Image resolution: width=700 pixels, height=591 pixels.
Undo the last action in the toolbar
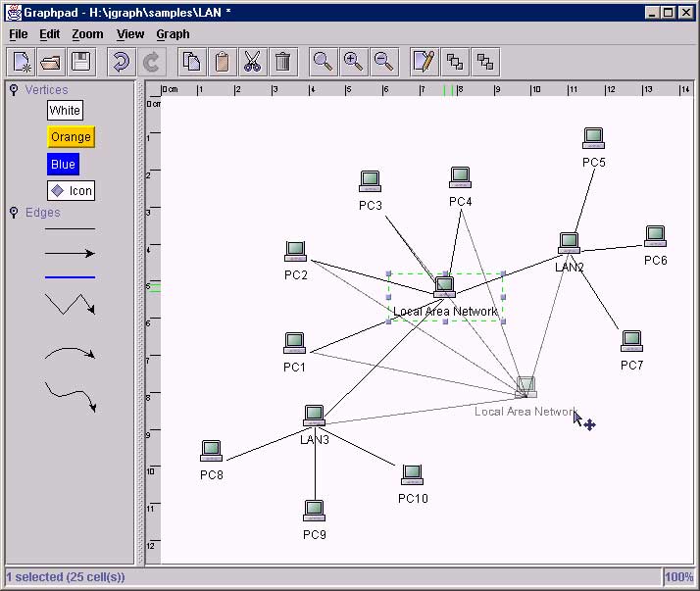(121, 62)
